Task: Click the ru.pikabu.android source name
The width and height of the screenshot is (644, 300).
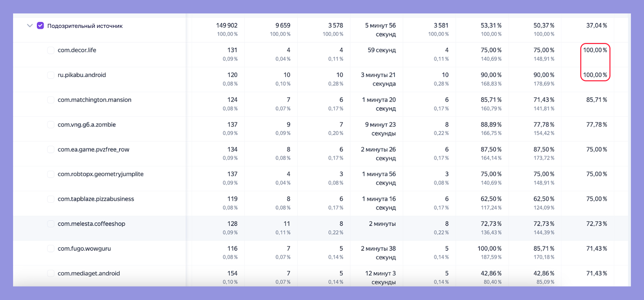Action: click(x=82, y=75)
